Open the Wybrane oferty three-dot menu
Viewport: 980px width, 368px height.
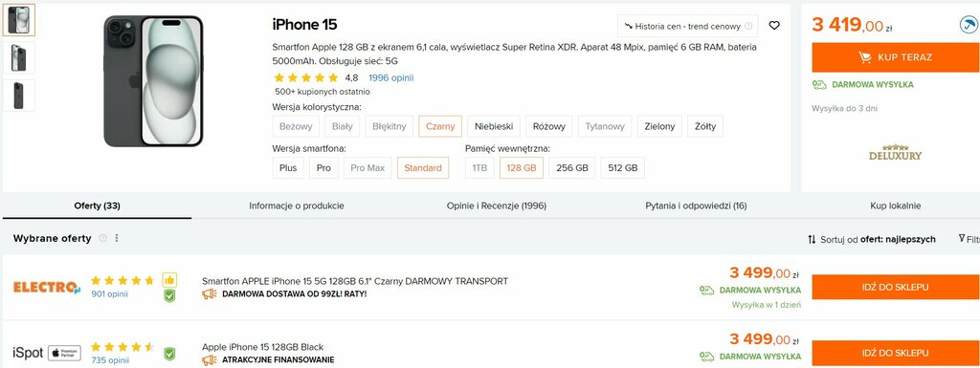click(116, 238)
